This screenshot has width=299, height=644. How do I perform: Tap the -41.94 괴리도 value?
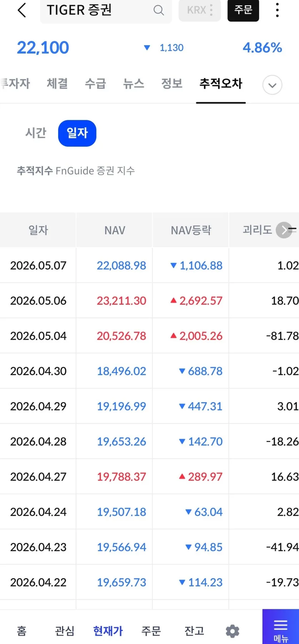click(x=282, y=547)
